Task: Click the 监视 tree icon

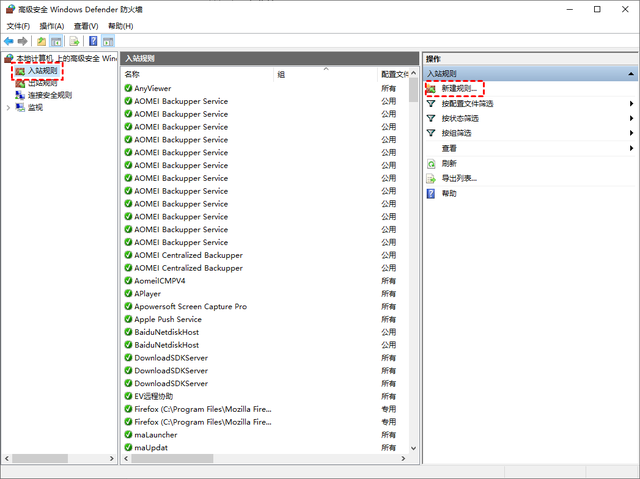Action: pyautogui.click(x=20, y=107)
